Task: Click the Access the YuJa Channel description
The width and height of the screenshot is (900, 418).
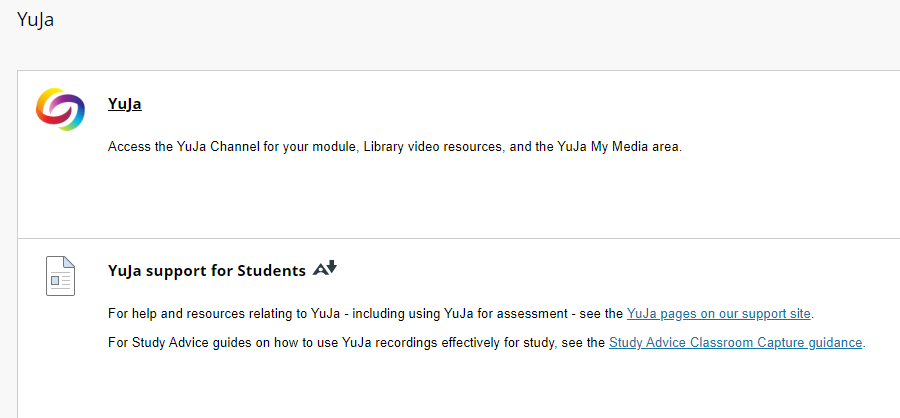Action: (x=395, y=146)
